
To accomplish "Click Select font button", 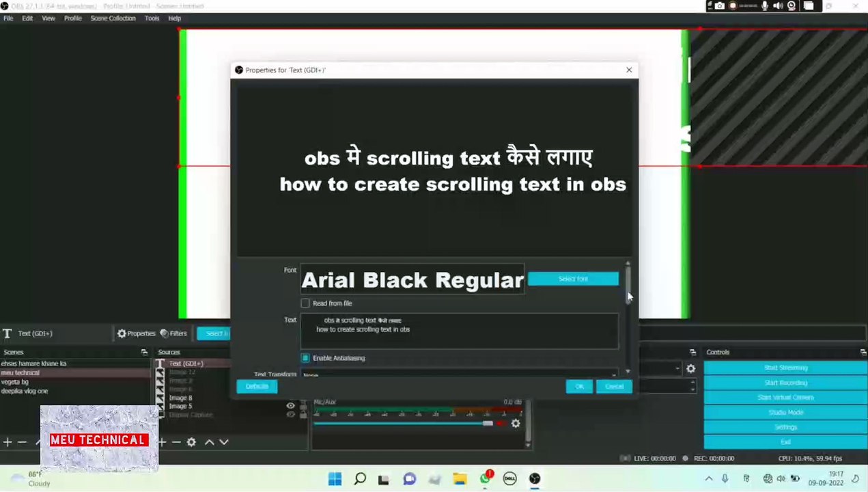I will tap(573, 279).
